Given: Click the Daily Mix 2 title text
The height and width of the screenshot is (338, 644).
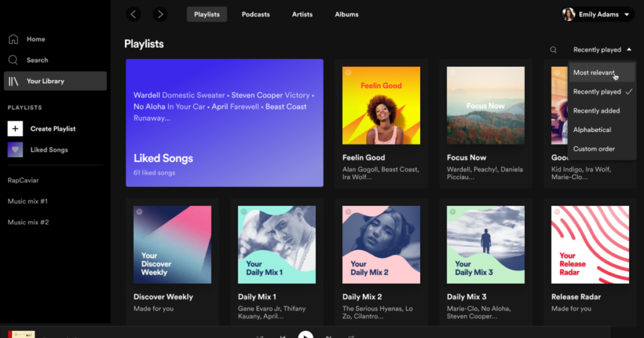Looking at the screenshot, I should [x=362, y=297].
